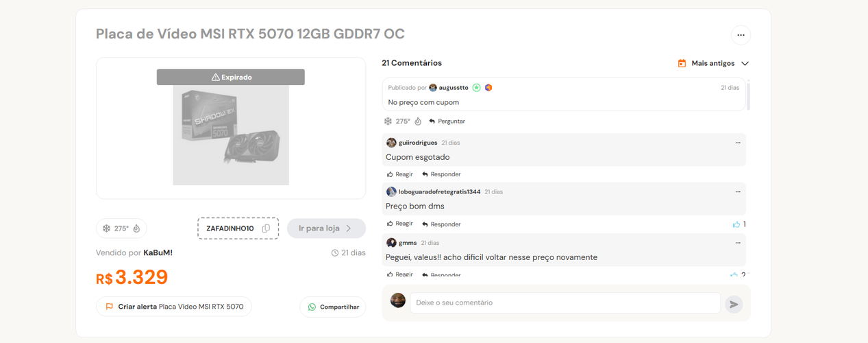Open loboguaradofretegratis1344 username link
868x343 pixels.
[440, 192]
